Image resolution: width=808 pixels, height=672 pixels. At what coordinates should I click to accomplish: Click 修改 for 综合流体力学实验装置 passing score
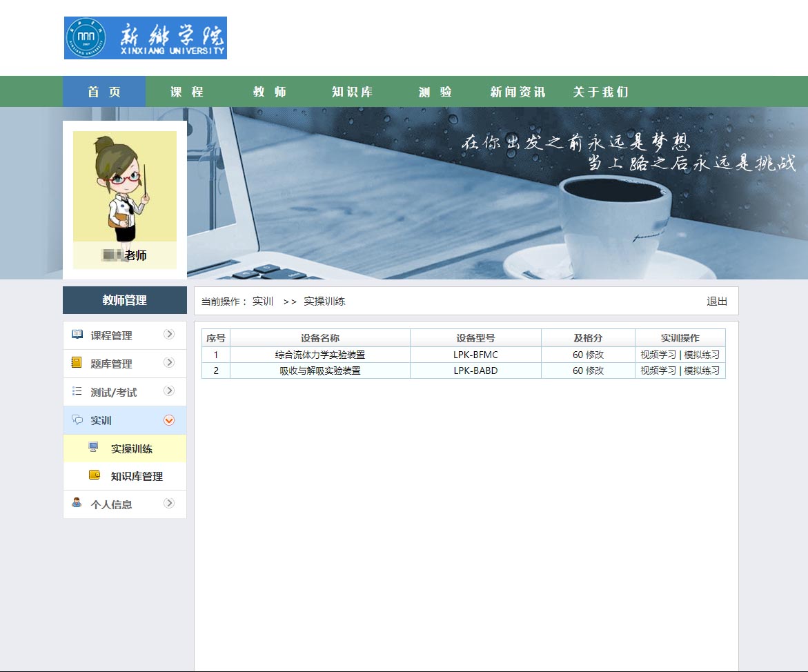click(x=595, y=355)
